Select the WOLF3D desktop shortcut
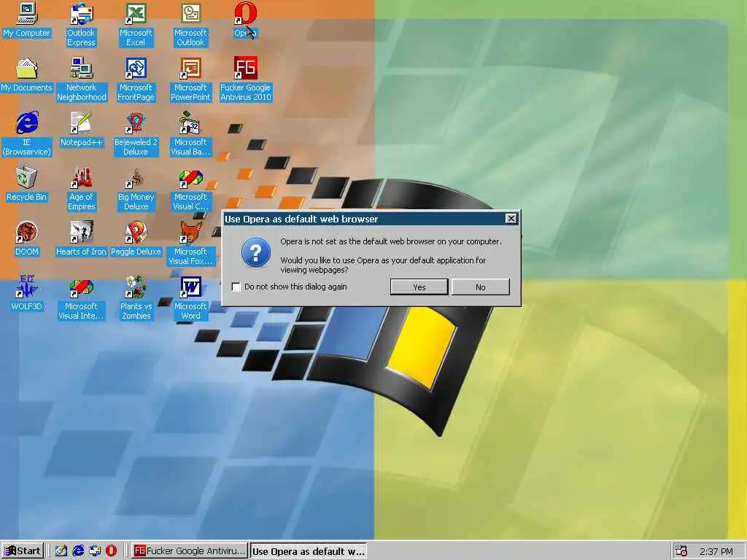This screenshot has width=747, height=560. [27, 294]
